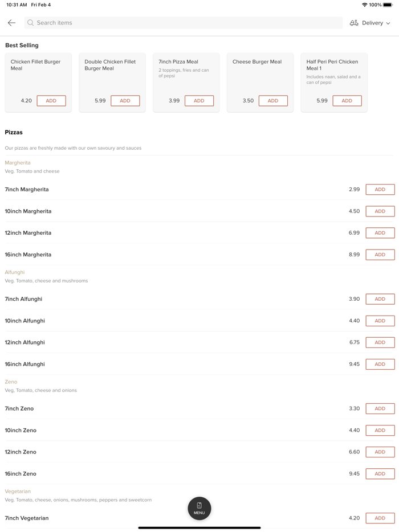Viewport: 399px width, 532px height.
Task: Add 16inch Alfunghi pizza
Action: tap(380, 364)
